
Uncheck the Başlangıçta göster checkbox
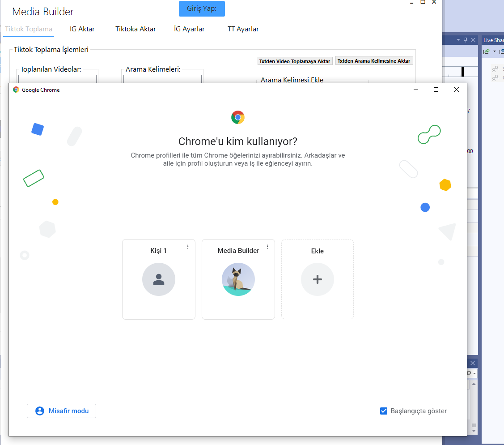tap(383, 411)
